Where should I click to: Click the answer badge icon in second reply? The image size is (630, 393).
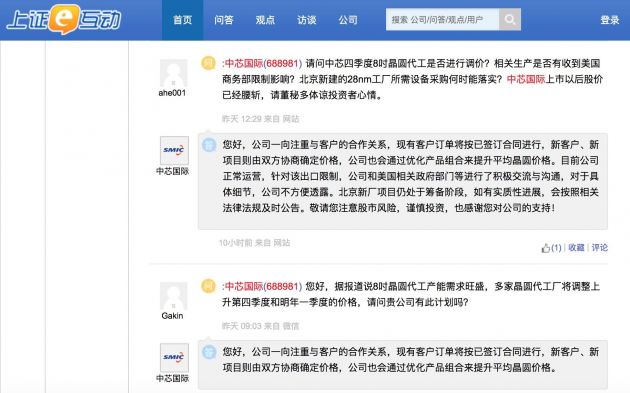click(x=209, y=352)
